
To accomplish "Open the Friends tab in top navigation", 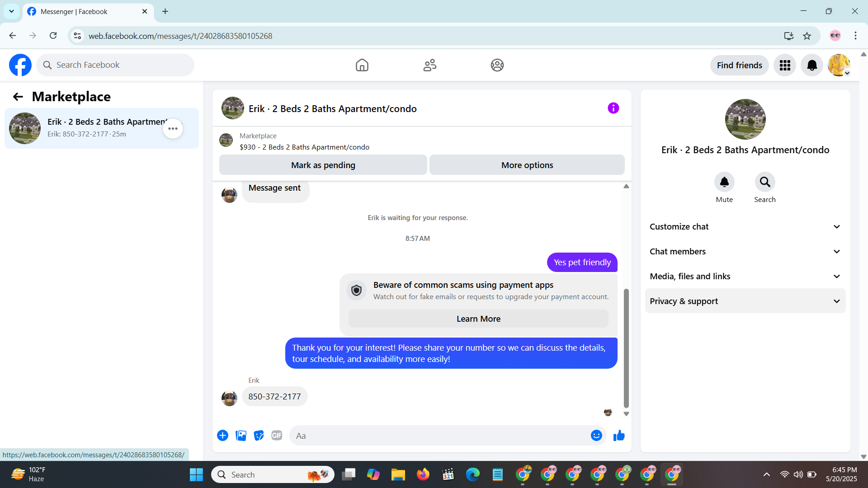I will click(x=429, y=66).
